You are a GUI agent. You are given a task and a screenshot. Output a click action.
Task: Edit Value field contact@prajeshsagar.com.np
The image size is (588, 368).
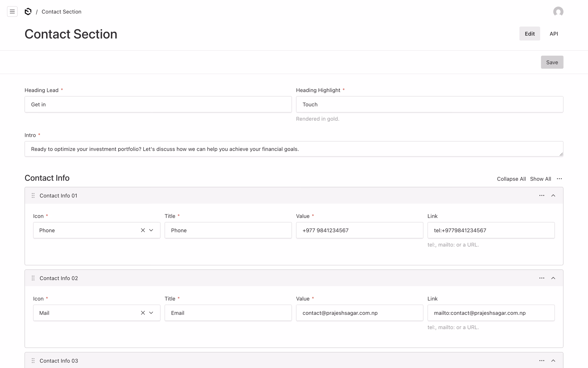coord(360,313)
